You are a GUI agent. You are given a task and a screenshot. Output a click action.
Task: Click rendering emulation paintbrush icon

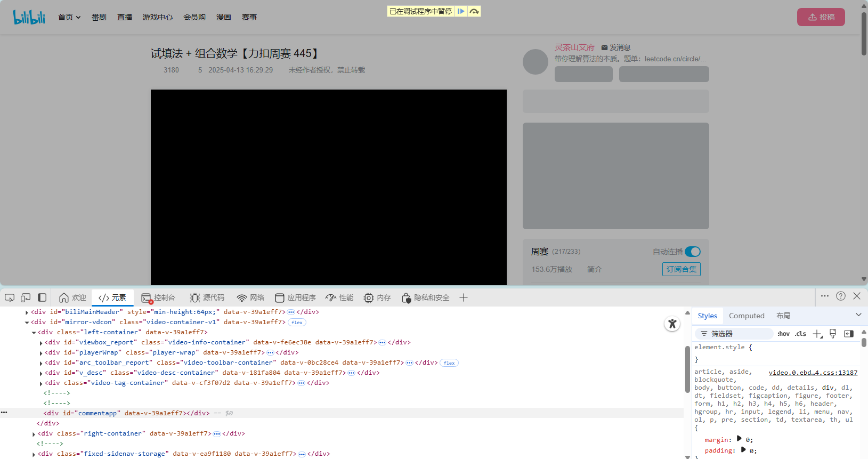point(833,334)
